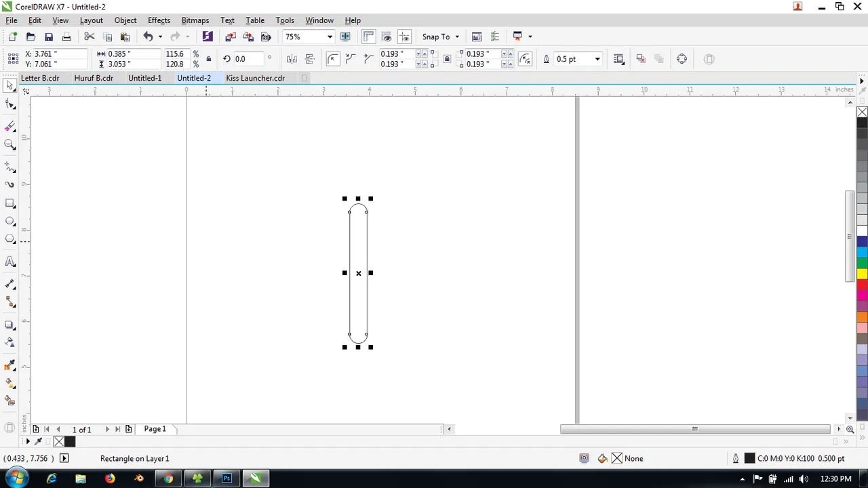
Task: Choose the Artistic Media tool
Action: click(x=10, y=184)
